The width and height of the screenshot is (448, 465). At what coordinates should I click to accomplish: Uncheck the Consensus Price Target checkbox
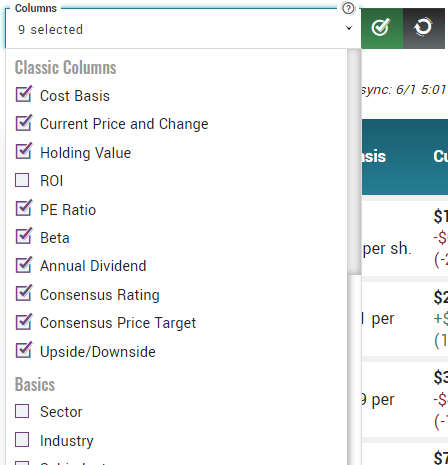[x=23, y=323]
